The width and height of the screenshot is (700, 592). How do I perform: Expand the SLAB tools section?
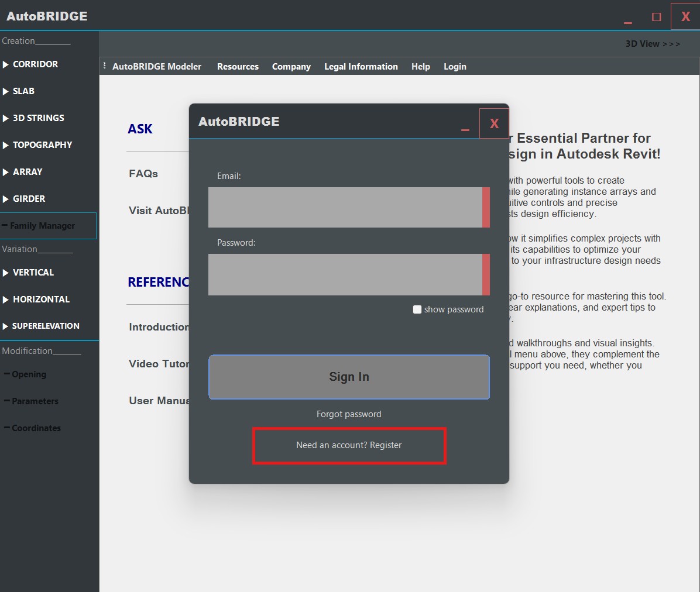pyautogui.click(x=23, y=91)
